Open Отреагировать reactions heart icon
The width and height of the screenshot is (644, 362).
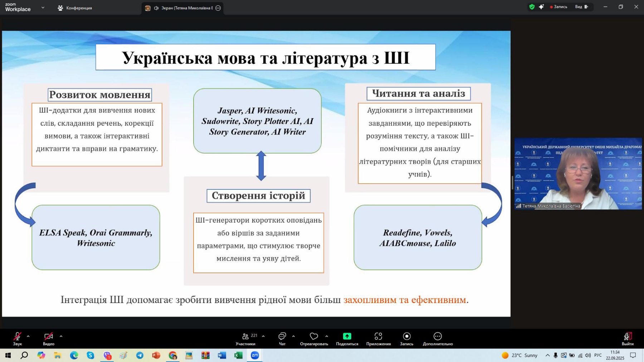point(314,338)
